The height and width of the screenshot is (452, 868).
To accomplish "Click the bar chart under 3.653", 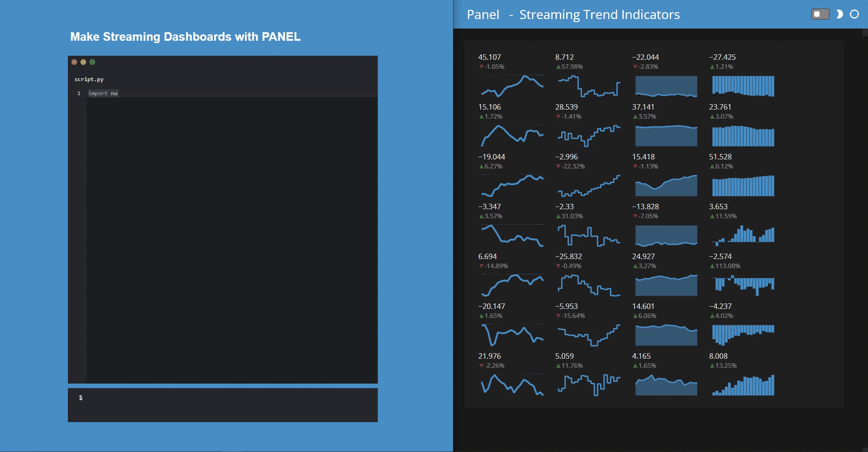I will (743, 235).
